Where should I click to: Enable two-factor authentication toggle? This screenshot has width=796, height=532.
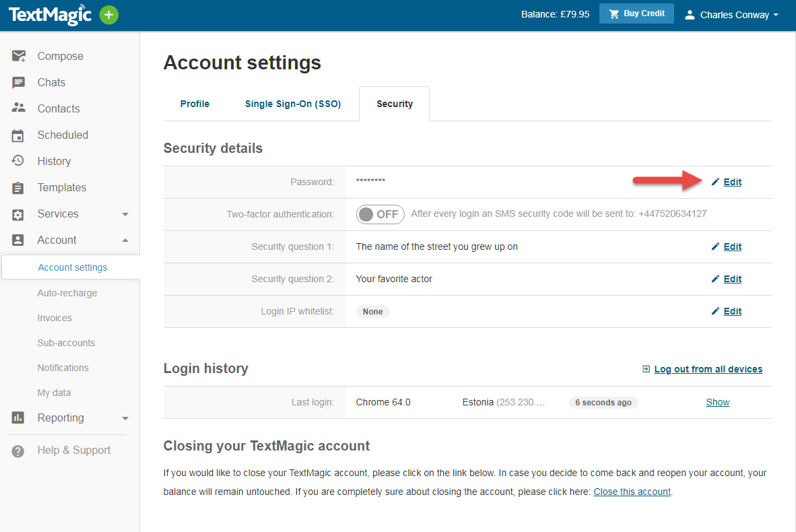click(x=380, y=214)
